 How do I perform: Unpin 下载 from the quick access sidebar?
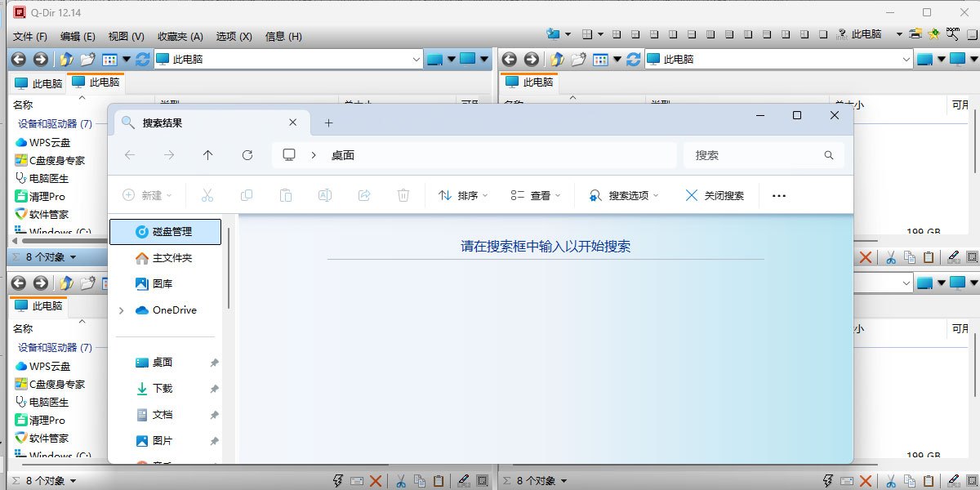214,388
